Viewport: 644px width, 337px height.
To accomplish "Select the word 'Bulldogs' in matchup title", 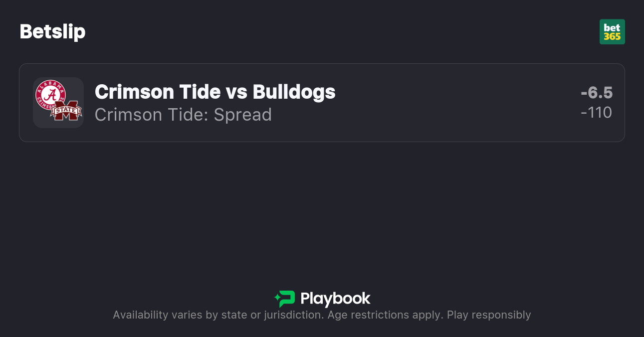I will [294, 92].
